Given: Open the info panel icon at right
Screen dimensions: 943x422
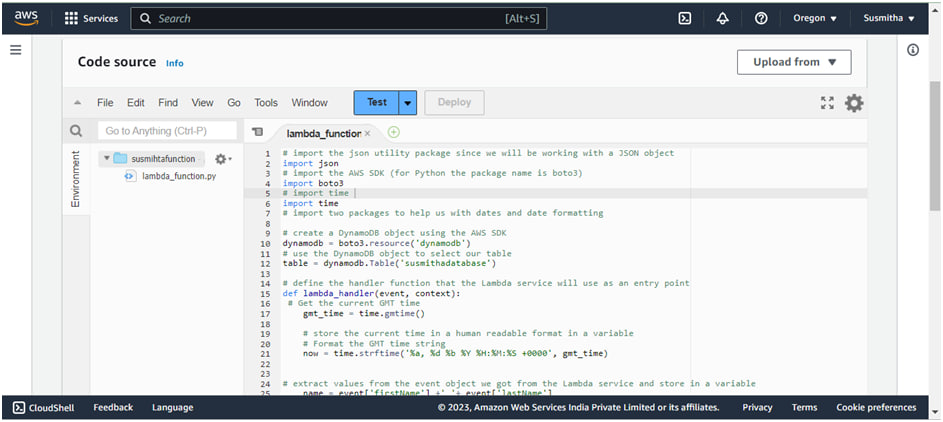Looking at the screenshot, I should (913, 50).
